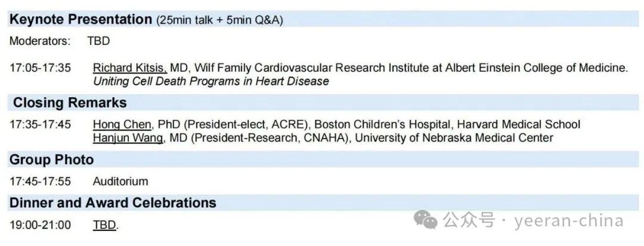The width and height of the screenshot is (644, 246).
Task: Select the Closing Remarks section heading
Action: (70, 103)
